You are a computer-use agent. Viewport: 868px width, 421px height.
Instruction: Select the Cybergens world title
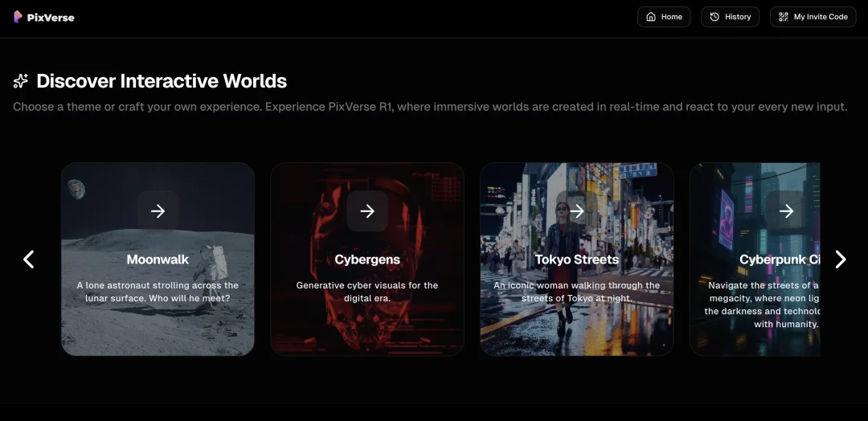pos(367,260)
